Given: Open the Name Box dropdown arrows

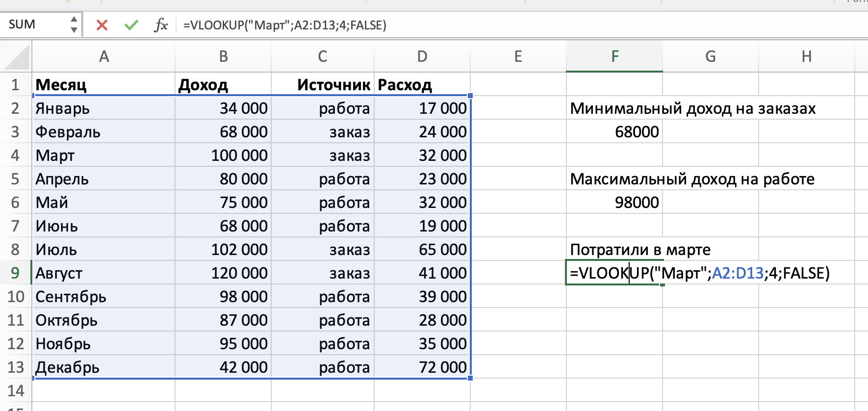Looking at the screenshot, I should coord(74,25).
